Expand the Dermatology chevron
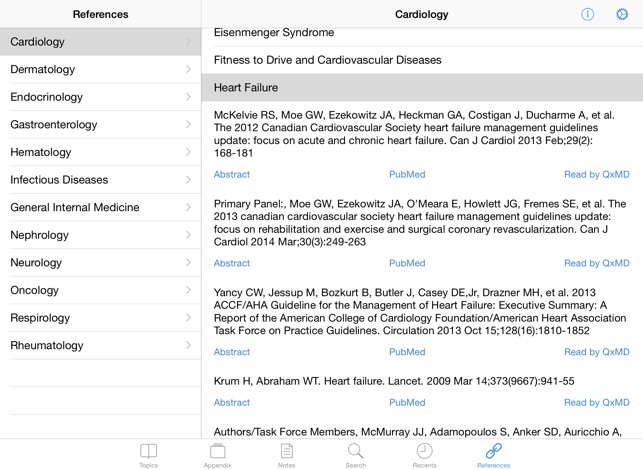The image size is (643, 470). 188,70
